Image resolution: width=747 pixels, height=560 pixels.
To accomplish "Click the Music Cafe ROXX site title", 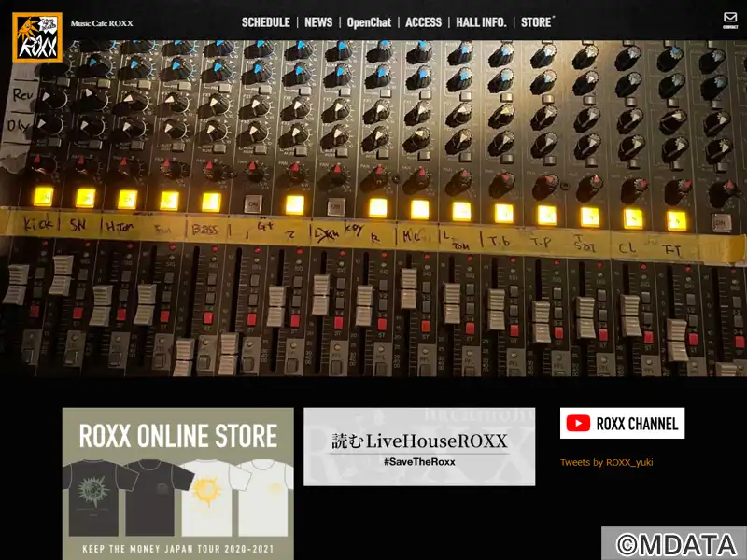I will click(102, 23).
